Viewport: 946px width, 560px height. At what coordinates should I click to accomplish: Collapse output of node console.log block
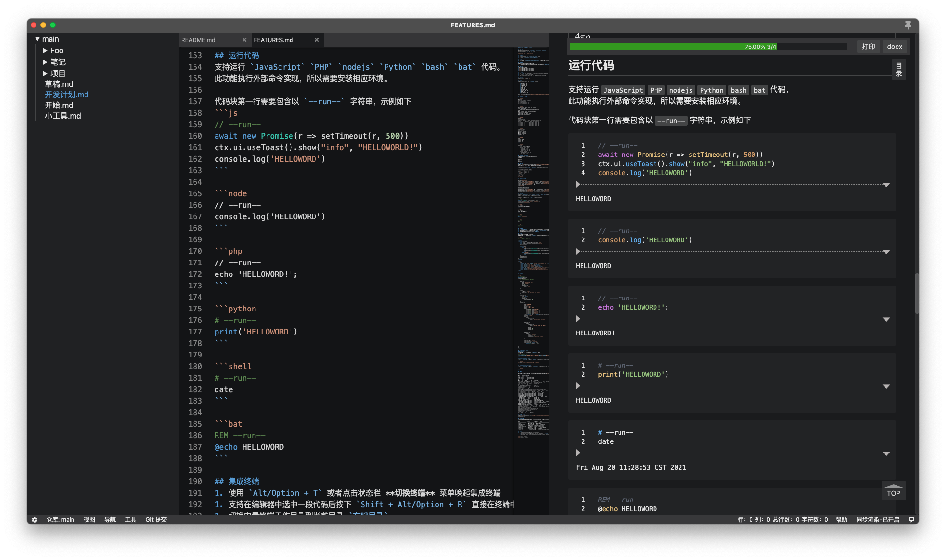point(886,252)
